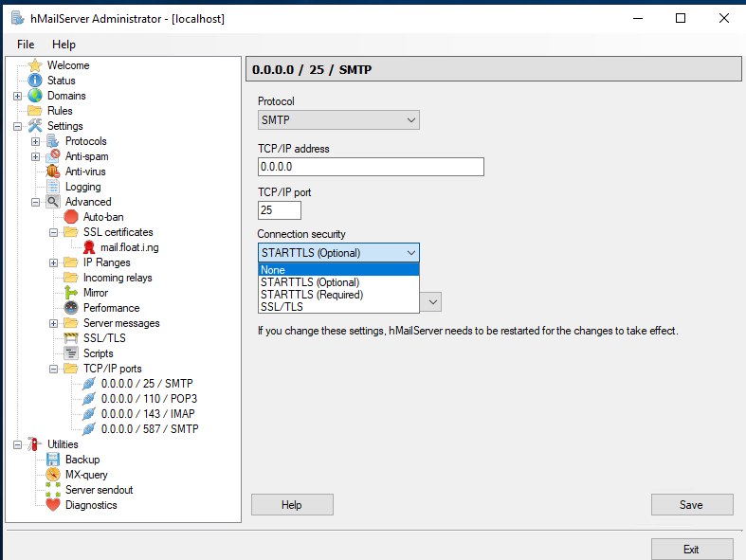Click the Exit button
The width and height of the screenshot is (746, 560).
(x=692, y=550)
